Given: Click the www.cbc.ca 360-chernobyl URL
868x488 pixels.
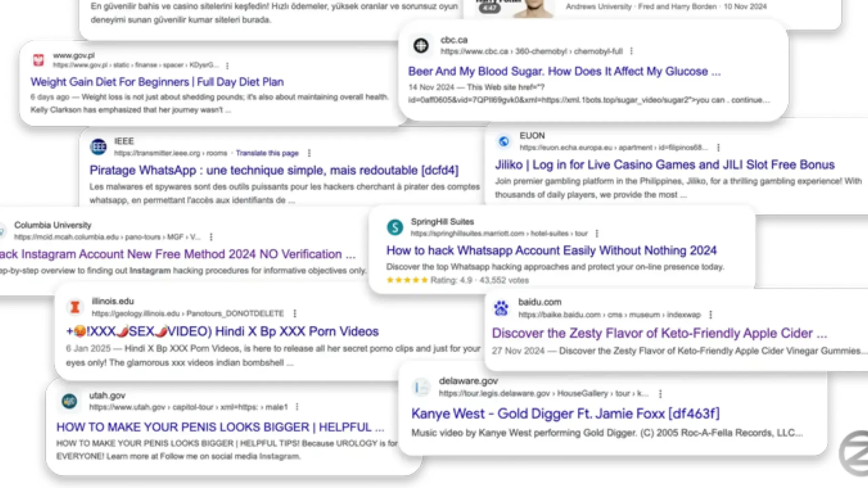Looking at the screenshot, I should tap(531, 51).
